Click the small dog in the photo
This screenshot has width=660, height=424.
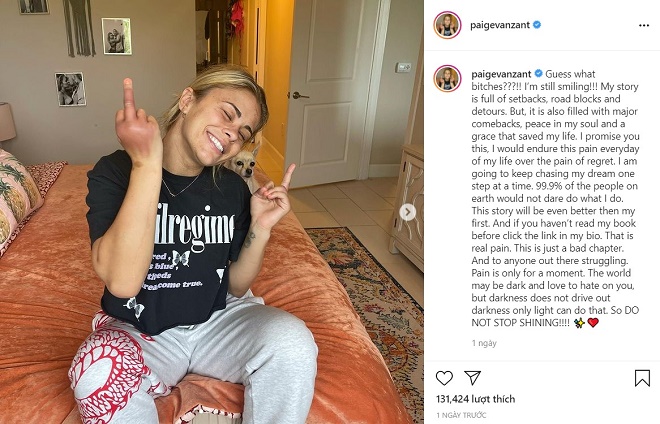pos(244,166)
